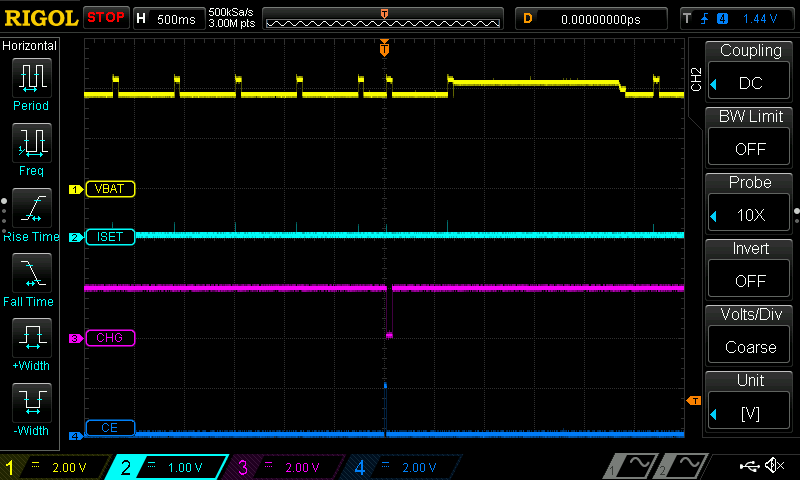800x480 pixels.
Task: Click the delay 0.00000000ps readout
Action: (601, 19)
